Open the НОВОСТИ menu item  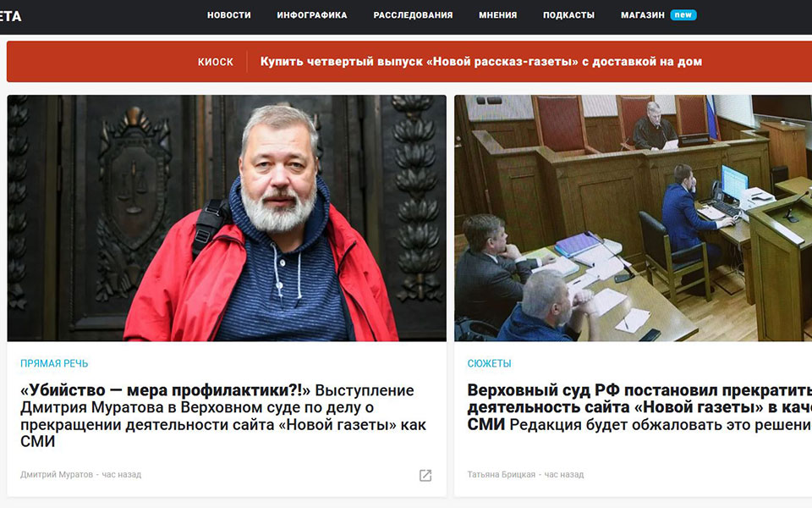(x=229, y=15)
